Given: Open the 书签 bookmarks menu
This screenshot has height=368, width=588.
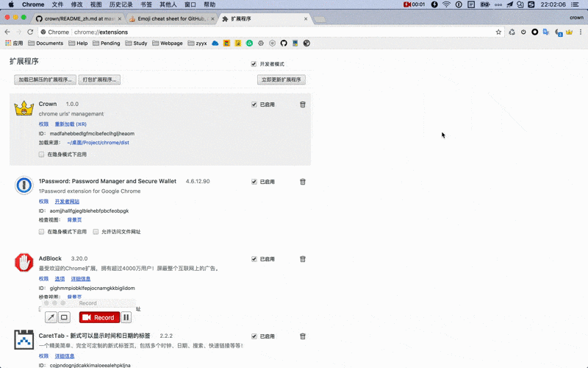Looking at the screenshot, I should coord(146,4).
